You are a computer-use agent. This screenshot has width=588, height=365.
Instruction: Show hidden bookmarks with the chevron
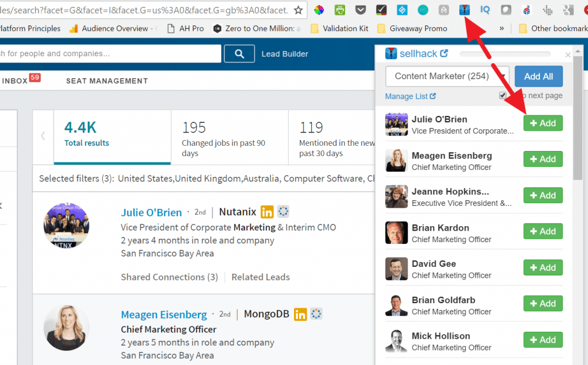click(502, 28)
